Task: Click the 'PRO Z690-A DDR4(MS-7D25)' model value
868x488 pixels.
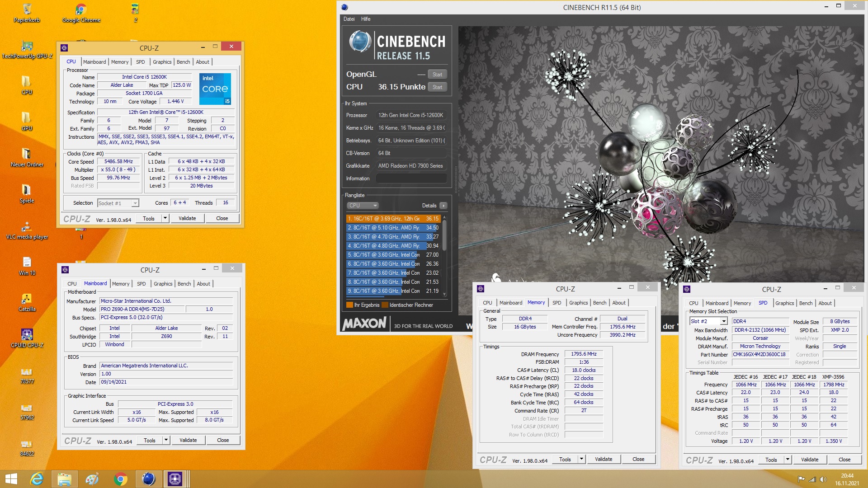Action: (142, 310)
